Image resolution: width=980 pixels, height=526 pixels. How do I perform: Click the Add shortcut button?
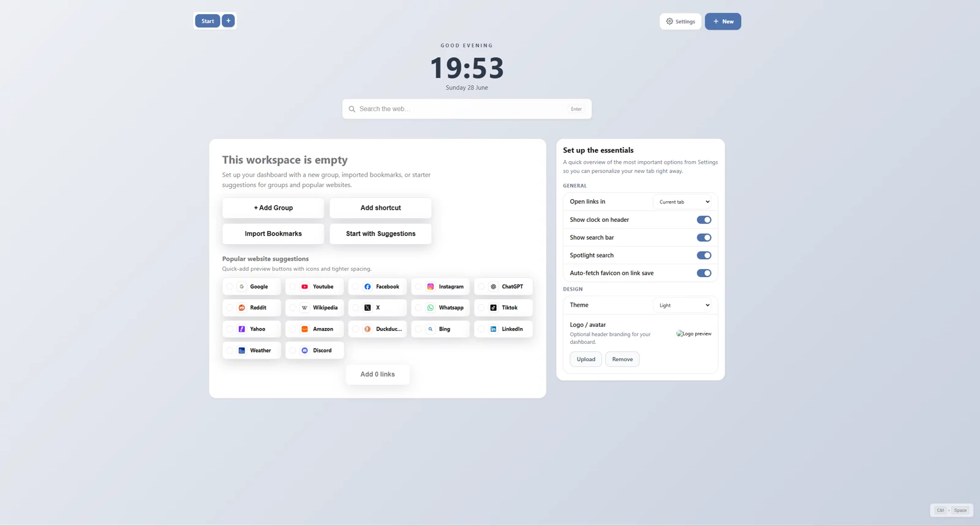point(380,208)
